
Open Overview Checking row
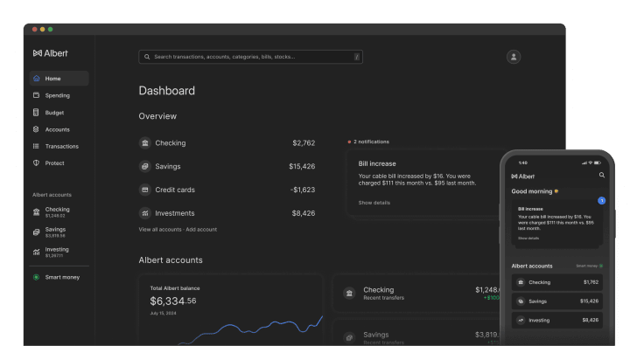click(x=227, y=143)
